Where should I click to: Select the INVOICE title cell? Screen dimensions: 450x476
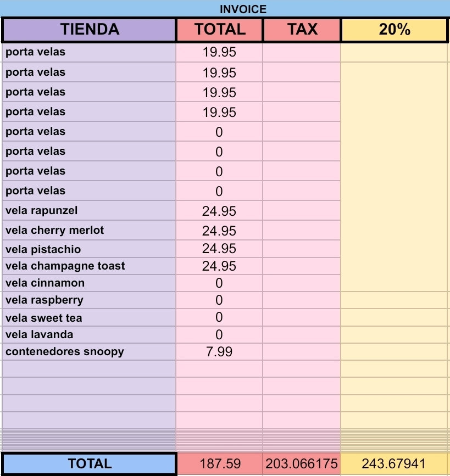225,8
